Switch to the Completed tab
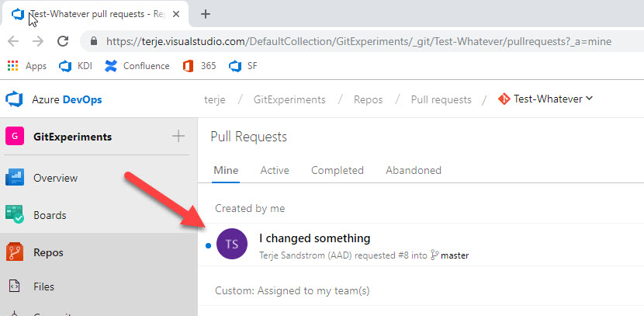This screenshot has height=316, width=644. [337, 170]
